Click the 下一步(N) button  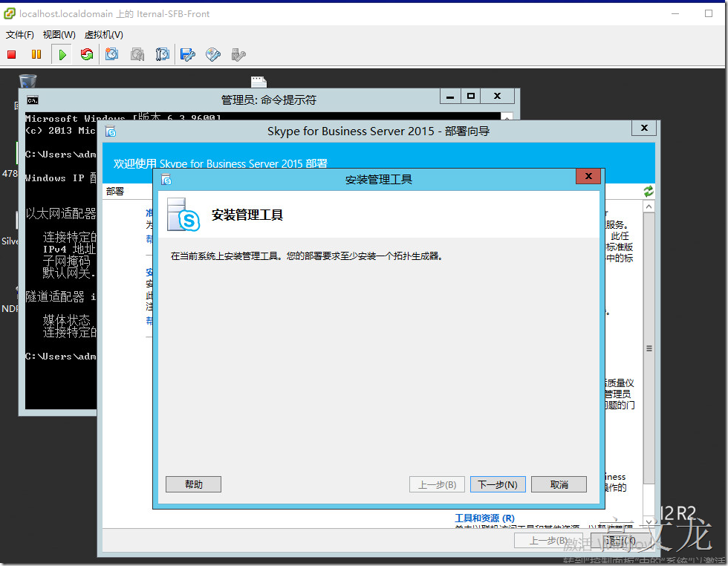click(x=498, y=484)
